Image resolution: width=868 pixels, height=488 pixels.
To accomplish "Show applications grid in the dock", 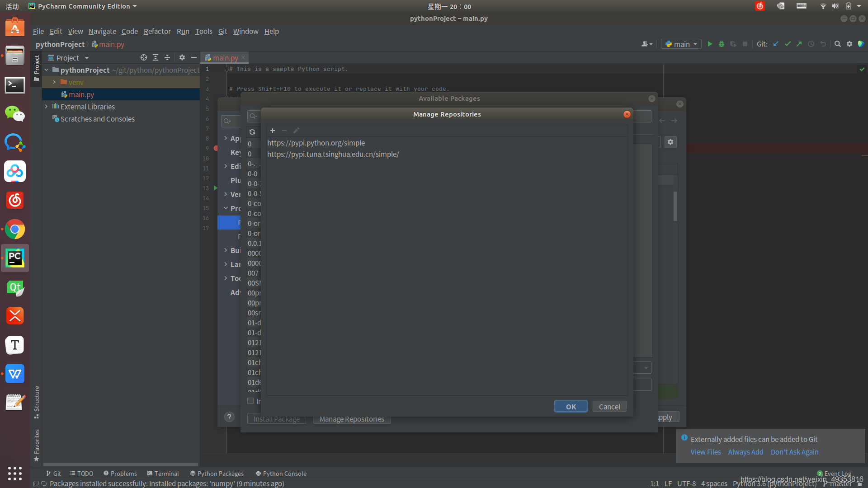I will point(15,473).
